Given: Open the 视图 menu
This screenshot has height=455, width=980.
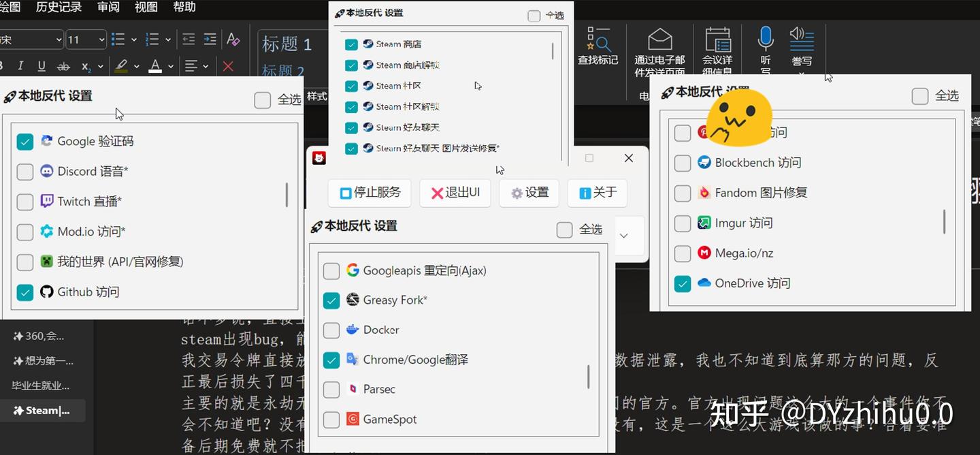Looking at the screenshot, I should (146, 7).
